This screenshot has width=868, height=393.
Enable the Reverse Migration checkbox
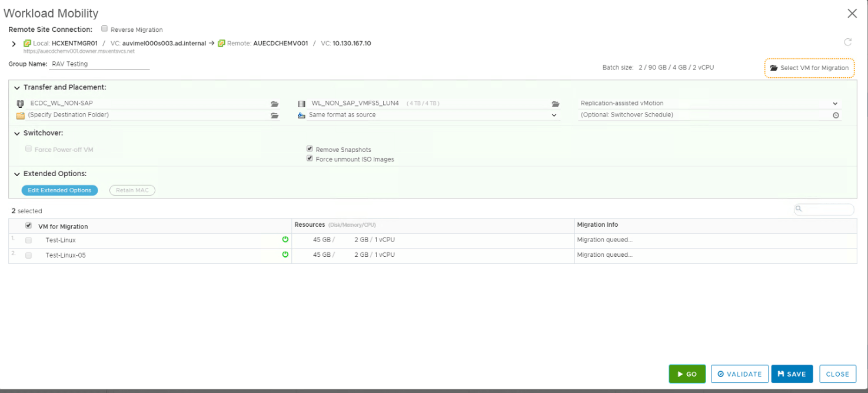tap(105, 28)
